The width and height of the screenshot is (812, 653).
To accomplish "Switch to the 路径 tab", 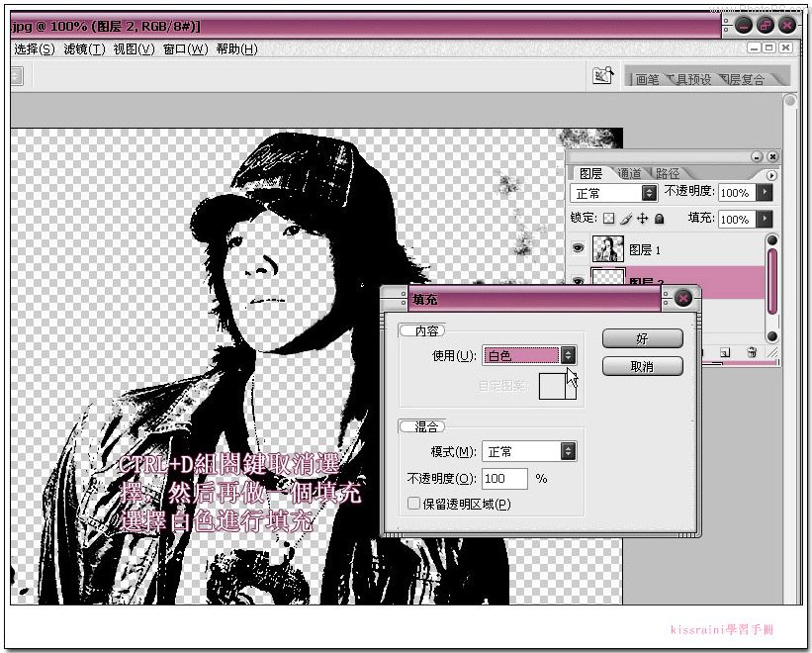I will click(667, 173).
